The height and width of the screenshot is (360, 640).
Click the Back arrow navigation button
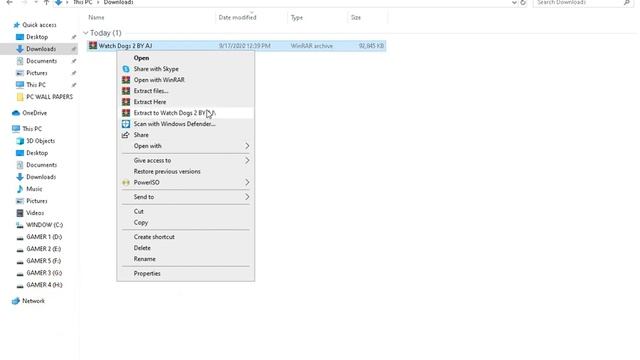click(x=9, y=2)
